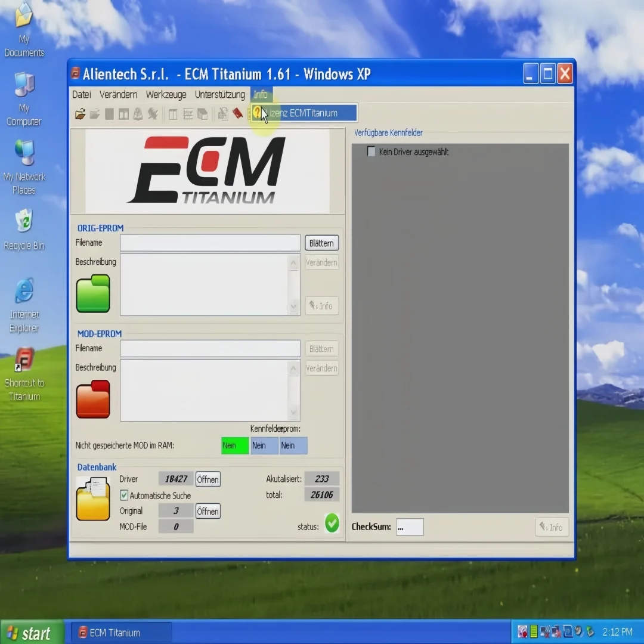This screenshot has height=644, width=644.
Task: Open a file using the folder toolbar icon
Action: 80,113
